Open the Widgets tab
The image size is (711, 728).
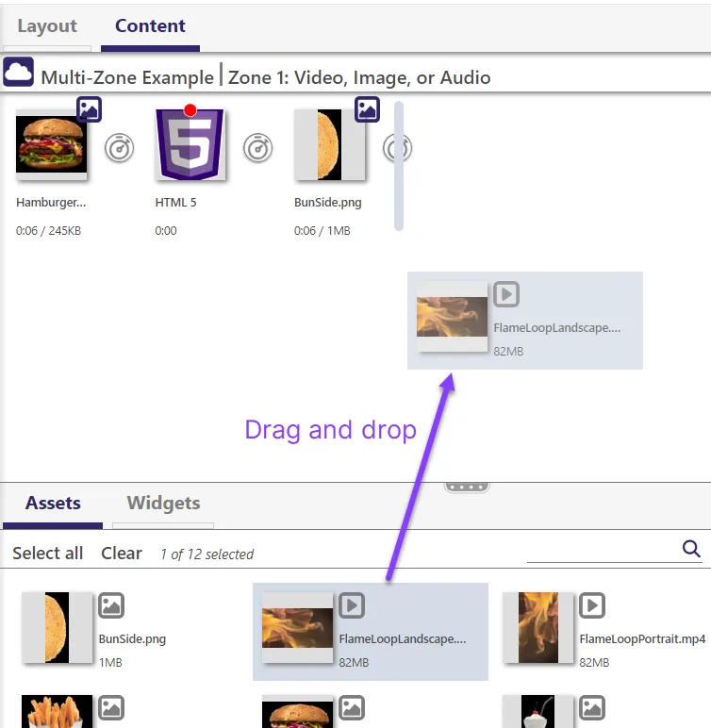pos(163,504)
